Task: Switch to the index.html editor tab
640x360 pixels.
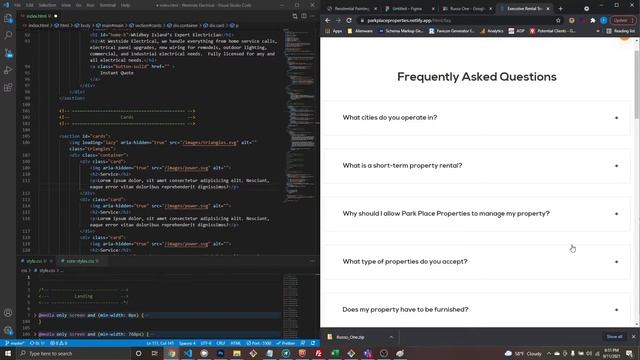Action: pyautogui.click(x=37, y=16)
